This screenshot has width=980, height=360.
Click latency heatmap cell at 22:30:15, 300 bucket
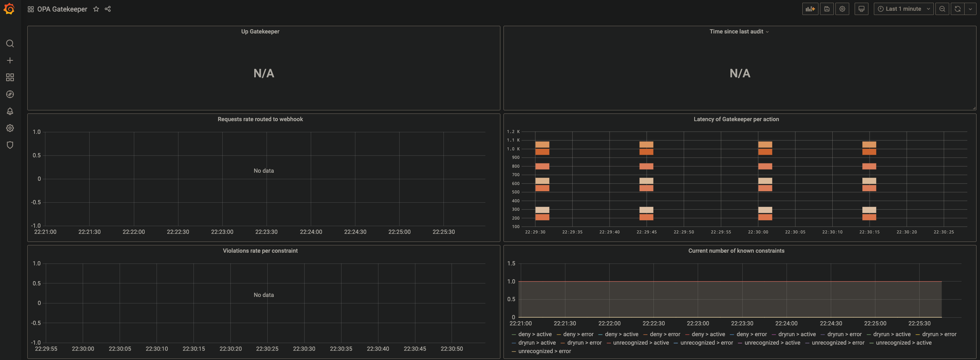[x=869, y=210]
